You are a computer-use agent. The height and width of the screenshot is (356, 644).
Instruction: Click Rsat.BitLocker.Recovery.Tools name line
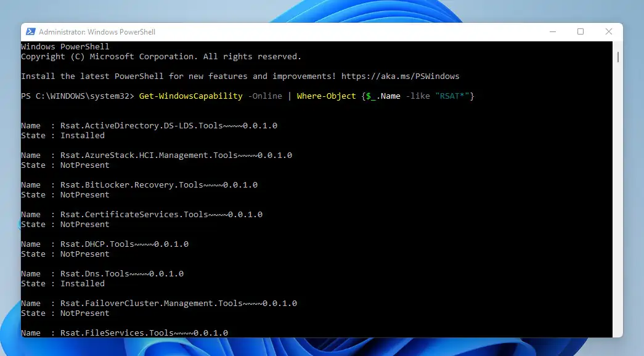pos(139,184)
